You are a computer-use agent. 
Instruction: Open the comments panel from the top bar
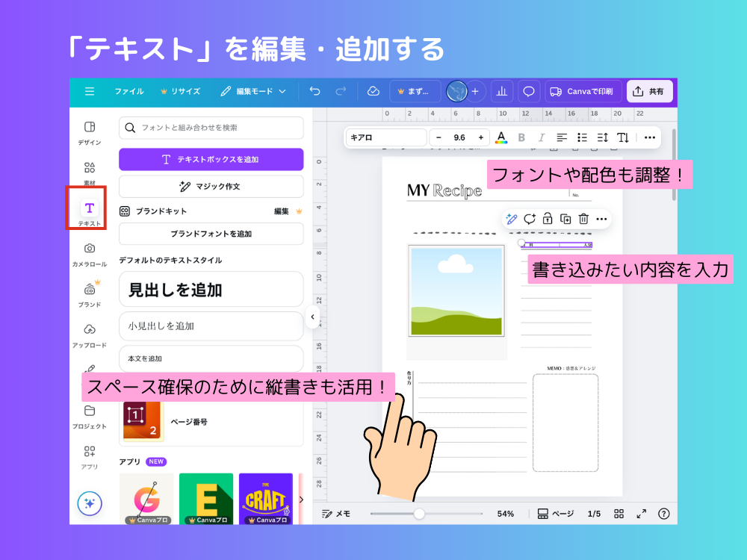[528, 92]
